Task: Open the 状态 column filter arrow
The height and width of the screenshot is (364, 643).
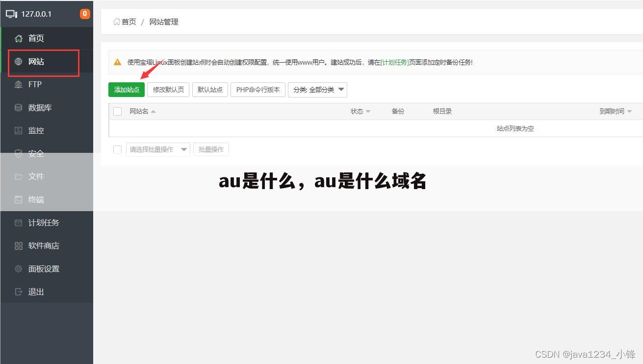Action: (368, 112)
